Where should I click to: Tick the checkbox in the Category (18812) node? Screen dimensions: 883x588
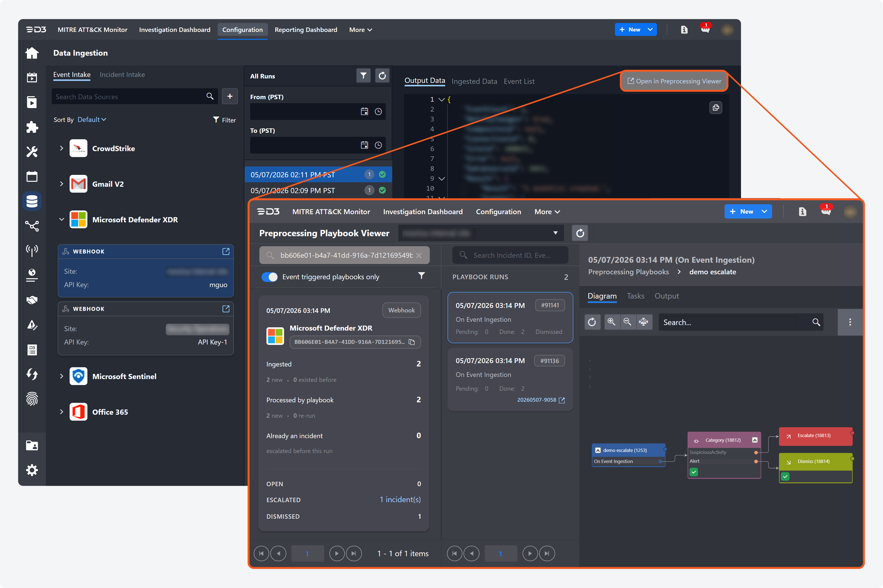(693, 472)
